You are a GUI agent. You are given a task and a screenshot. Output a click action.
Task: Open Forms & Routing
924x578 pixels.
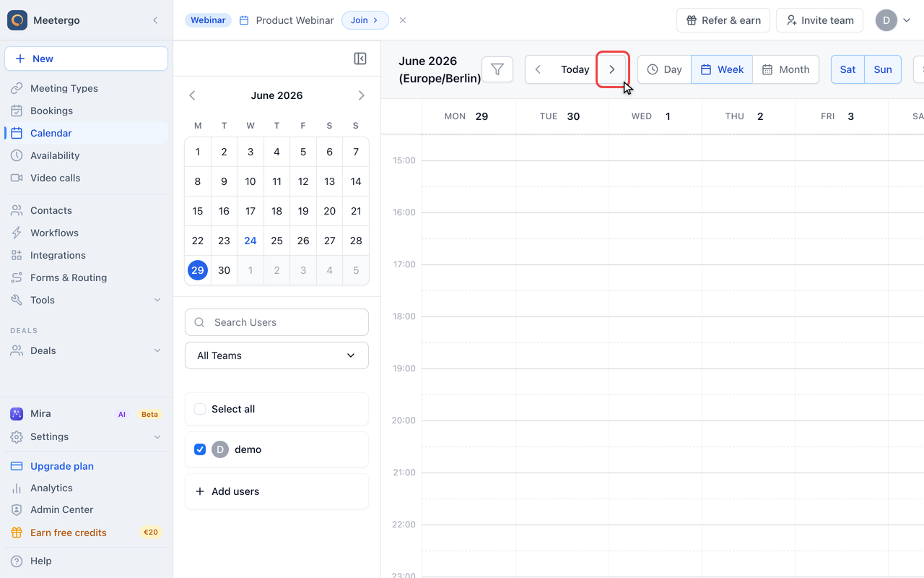[86, 277]
